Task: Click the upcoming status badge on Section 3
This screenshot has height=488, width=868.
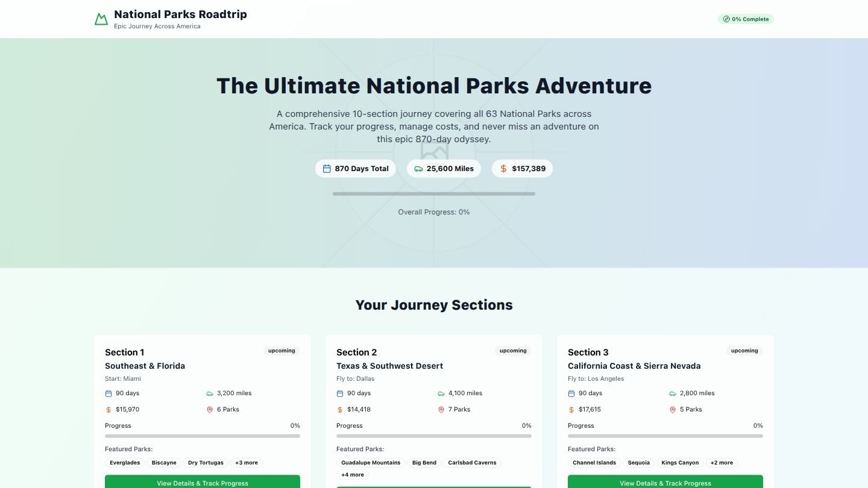Action: click(744, 351)
